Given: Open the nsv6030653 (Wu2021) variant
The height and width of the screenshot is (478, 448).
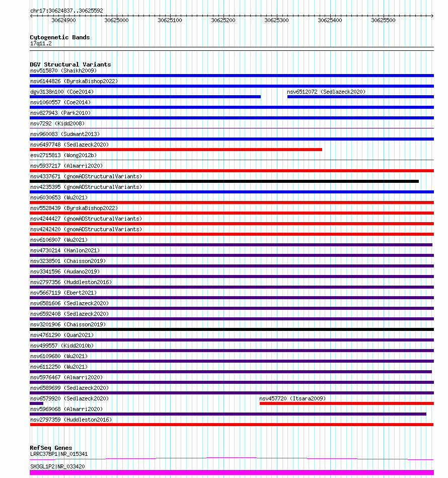Looking at the screenshot, I should pos(59,197).
